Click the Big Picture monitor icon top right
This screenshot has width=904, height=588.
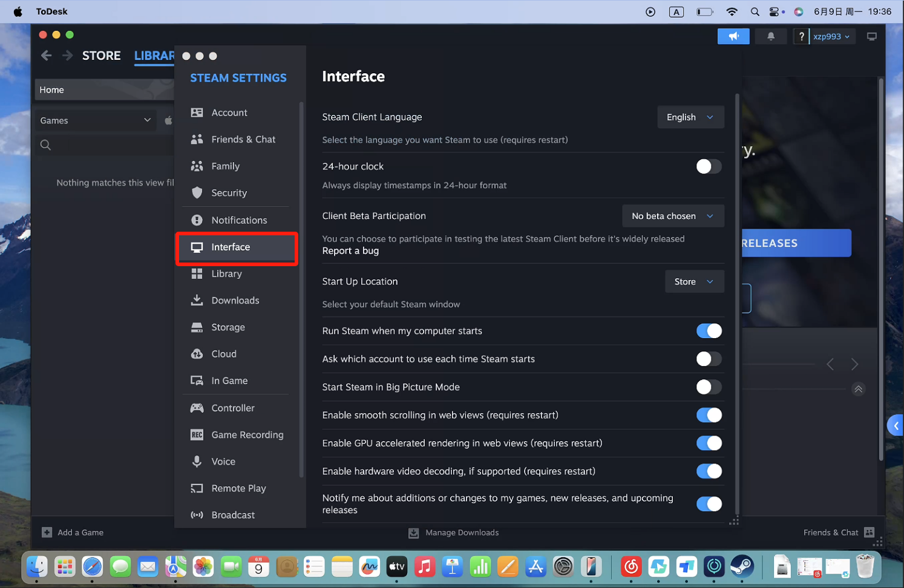(871, 36)
